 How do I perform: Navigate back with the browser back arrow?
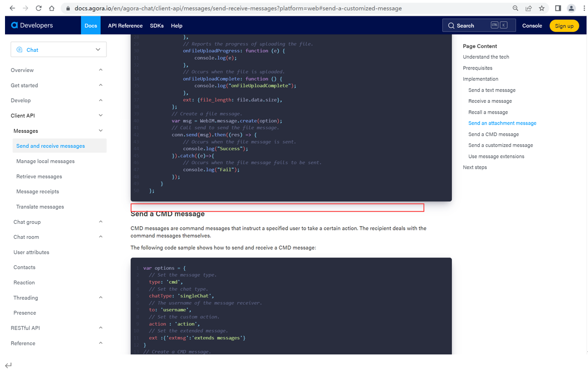[x=11, y=8]
